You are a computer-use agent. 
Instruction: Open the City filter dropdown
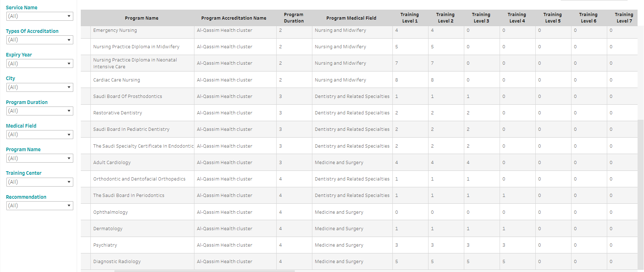(40, 87)
